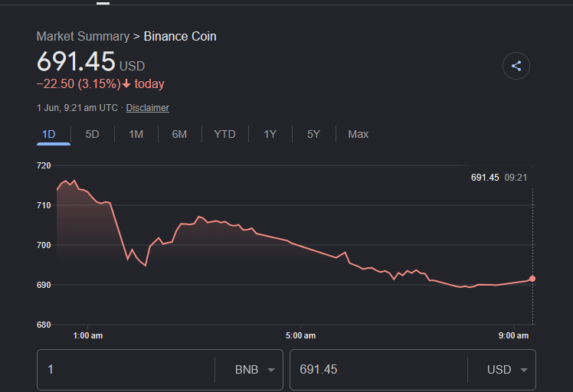The height and width of the screenshot is (392, 573).
Task: Click the −22.50 (3.15%) today change text
Action: coord(100,83)
